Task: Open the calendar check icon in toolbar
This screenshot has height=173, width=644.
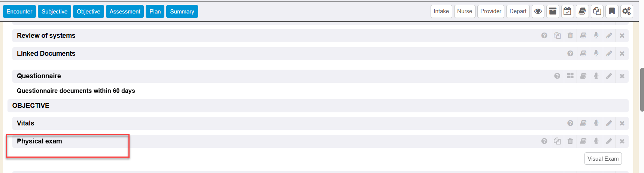Action: (568, 11)
